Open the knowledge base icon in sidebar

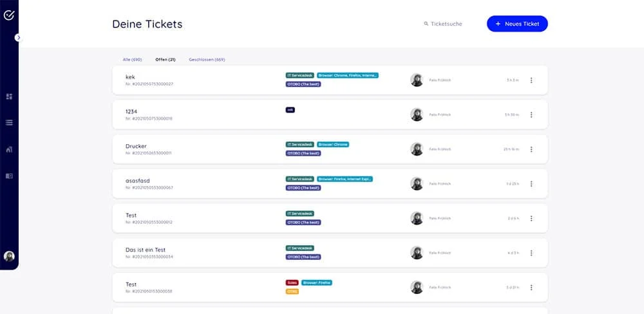[x=9, y=175]
